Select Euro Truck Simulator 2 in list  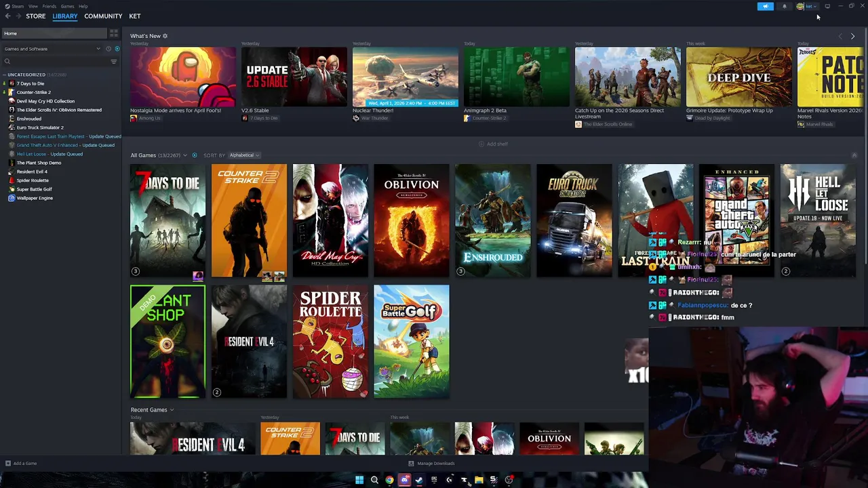click(x=40, y=127)
